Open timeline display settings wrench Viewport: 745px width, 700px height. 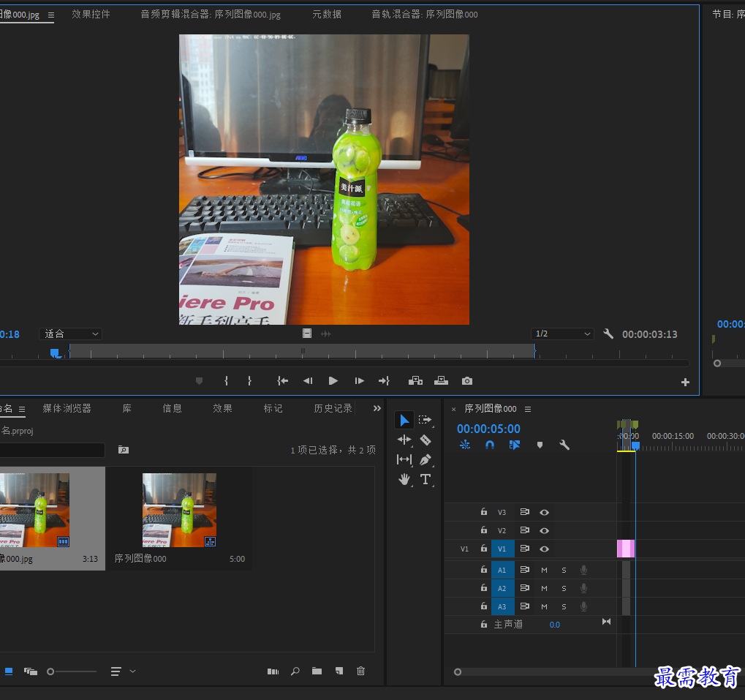[x=564, y=445]
